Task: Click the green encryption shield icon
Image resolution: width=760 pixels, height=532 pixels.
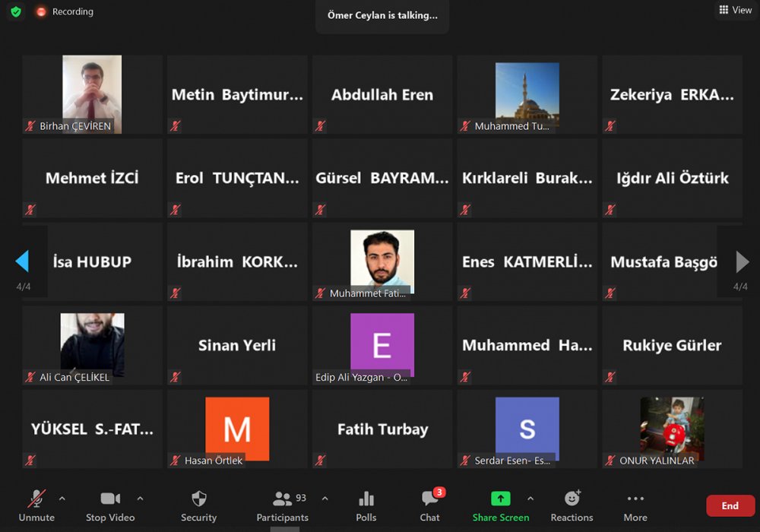Action: click(x=16, y=12)
